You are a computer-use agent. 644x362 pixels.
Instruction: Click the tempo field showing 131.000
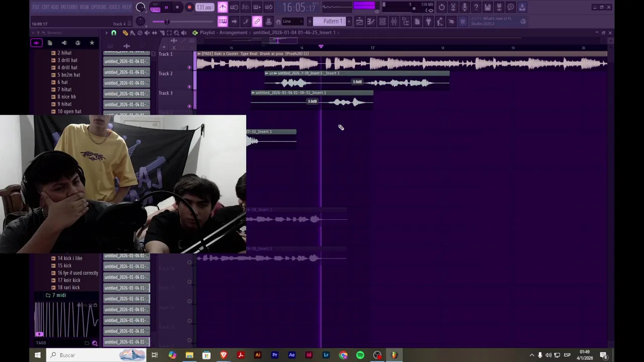click(204, 7)
